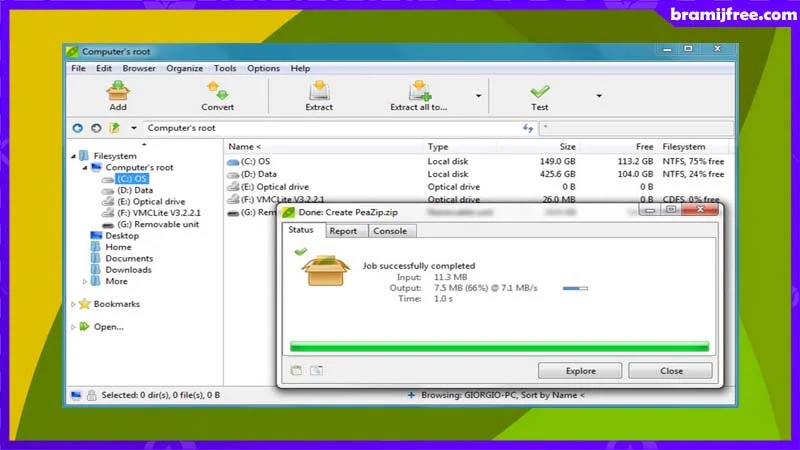Click the green Open... arrow icon

coord(85,327)
